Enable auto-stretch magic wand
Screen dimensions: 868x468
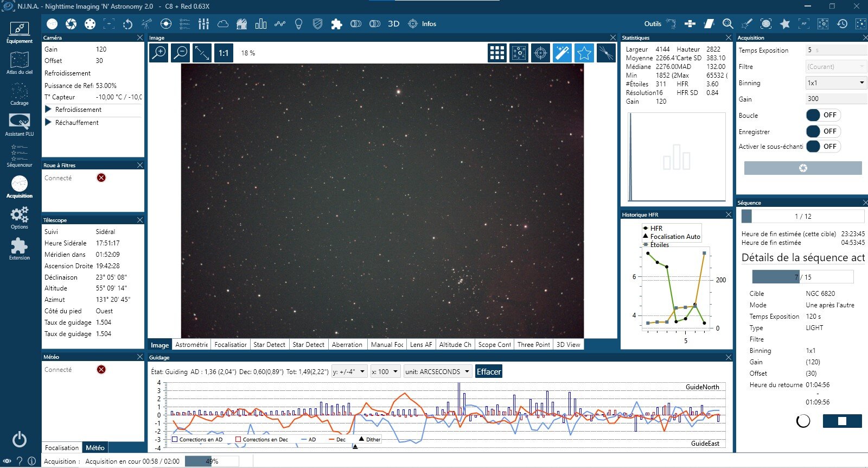pyautogui.click(x=562, y=53)
